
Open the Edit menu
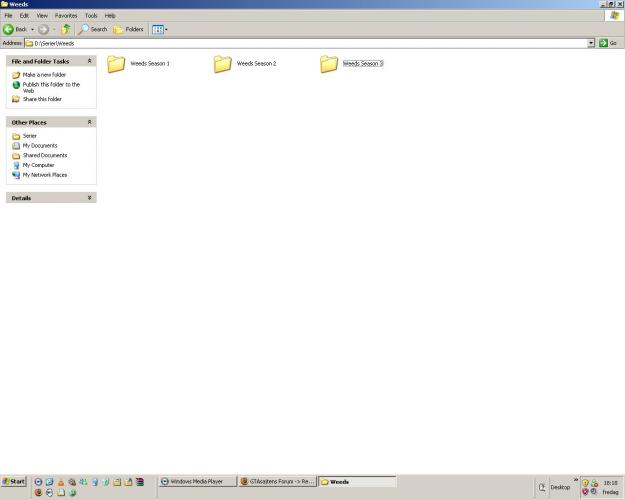pyautogui.click(x=24, y=16)
